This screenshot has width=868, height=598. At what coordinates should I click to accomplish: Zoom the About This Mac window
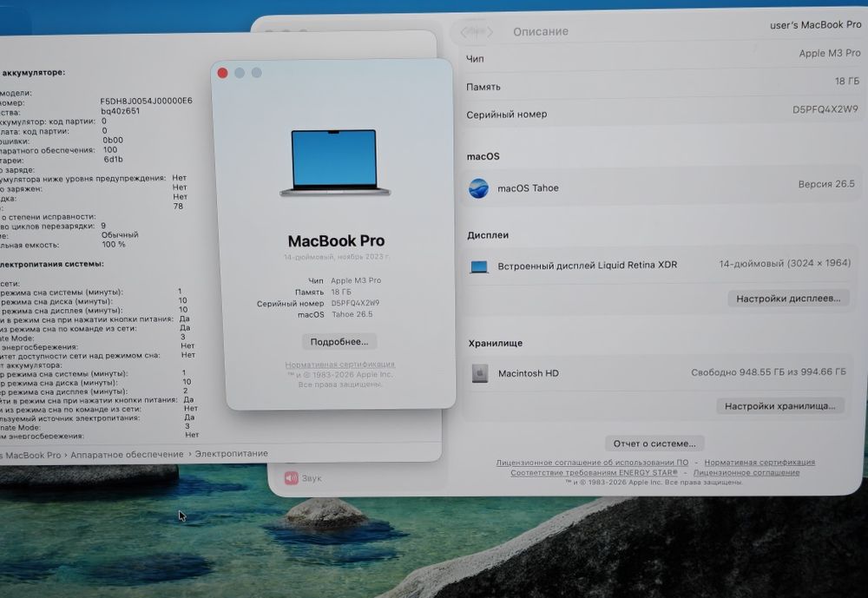pos(256,73)
